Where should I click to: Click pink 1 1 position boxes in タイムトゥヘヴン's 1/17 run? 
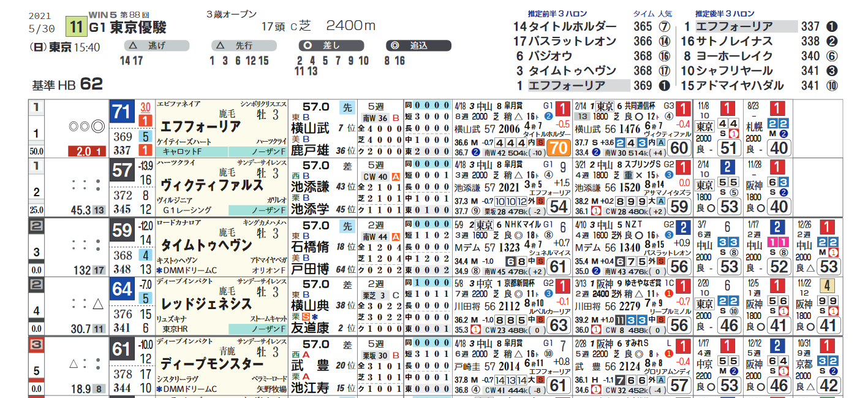pyautogui.click(x=778, y=242)
